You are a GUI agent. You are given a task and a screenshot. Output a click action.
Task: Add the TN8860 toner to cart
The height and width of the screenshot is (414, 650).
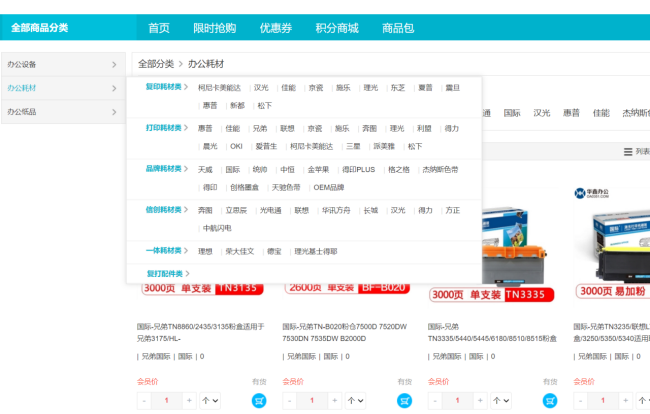[259, 400]
